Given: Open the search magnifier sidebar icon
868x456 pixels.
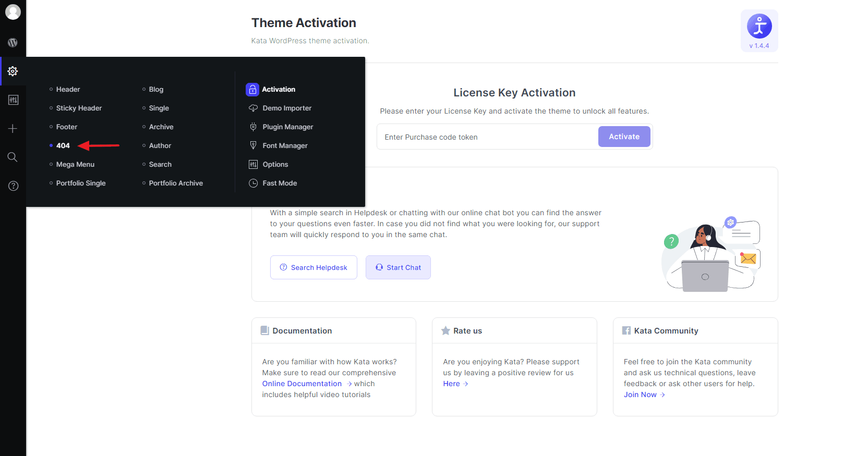Looking at the screenshot, I should coord(13,157).
